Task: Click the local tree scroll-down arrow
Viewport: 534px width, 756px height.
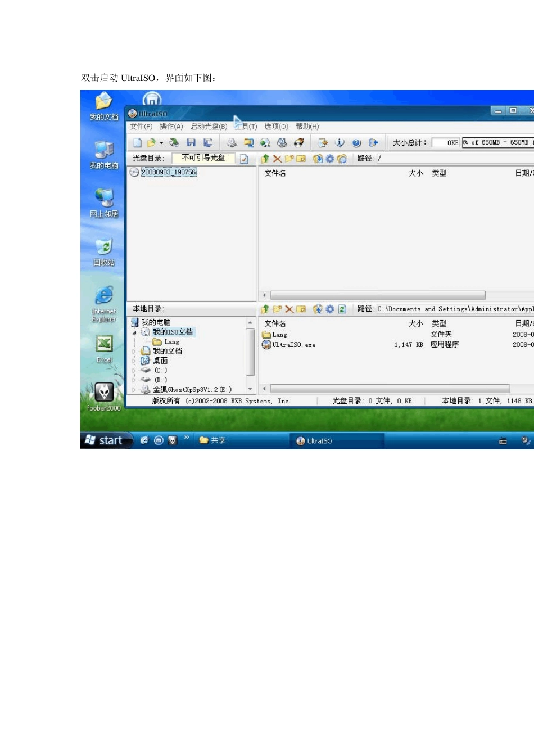Action: tap(250, 389)
